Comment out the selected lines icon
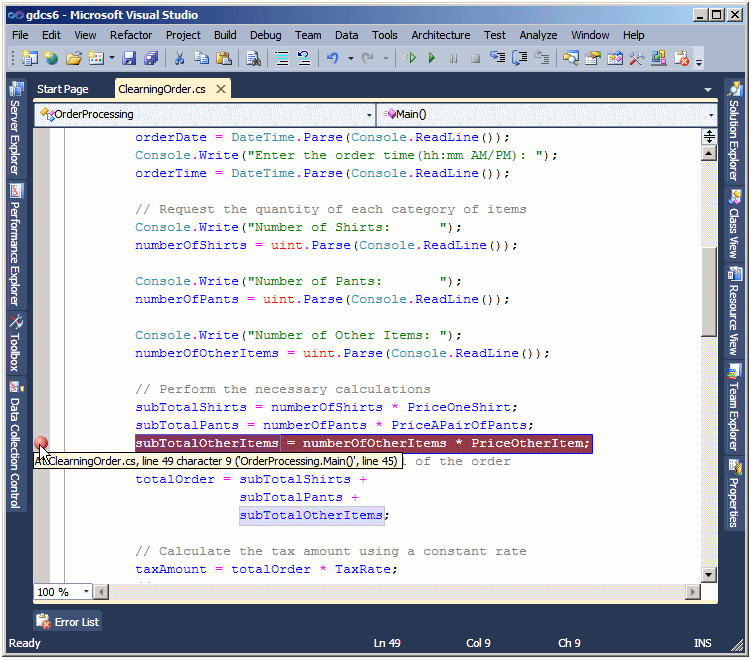751x660 pixels. 282,58
